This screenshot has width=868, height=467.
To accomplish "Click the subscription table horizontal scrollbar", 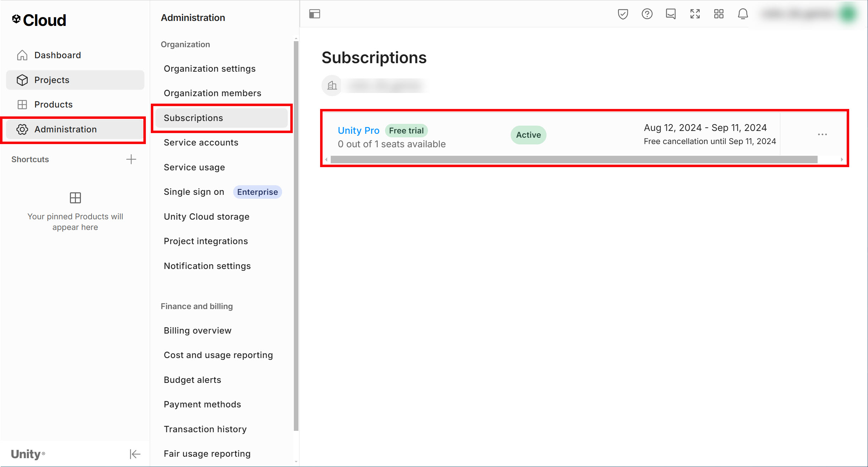I will coord(573,160).
